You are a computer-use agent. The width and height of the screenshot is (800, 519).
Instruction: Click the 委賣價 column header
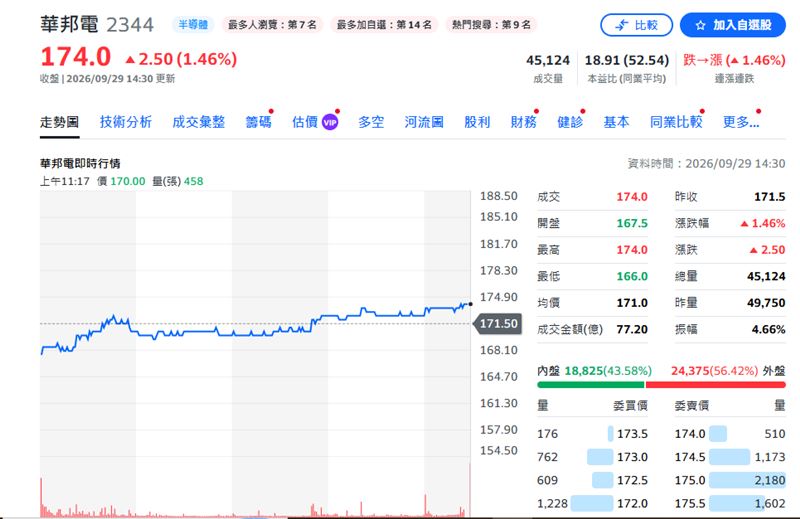pyautogui.click(x=691, y=406)
